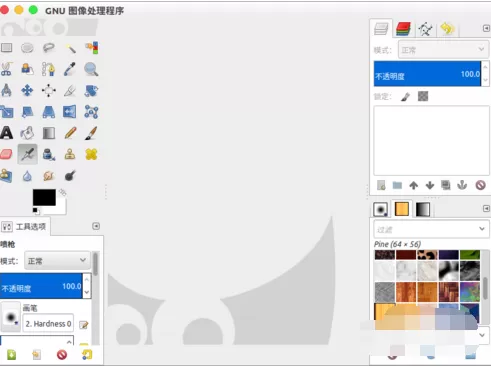Viewport: 491px width, 366px height.
Task: Select the Perspective Clone tool
Action: pyautogui.click(x=6, y=175)
